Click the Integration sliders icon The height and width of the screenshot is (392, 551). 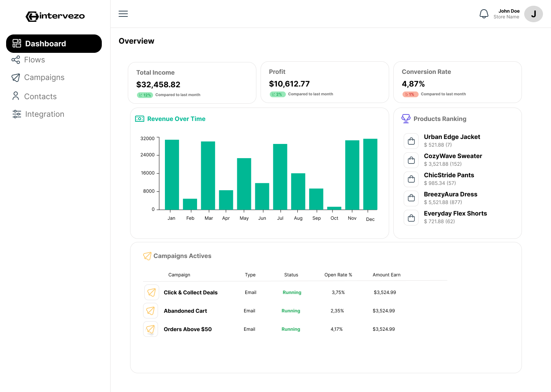pos(17,114)
